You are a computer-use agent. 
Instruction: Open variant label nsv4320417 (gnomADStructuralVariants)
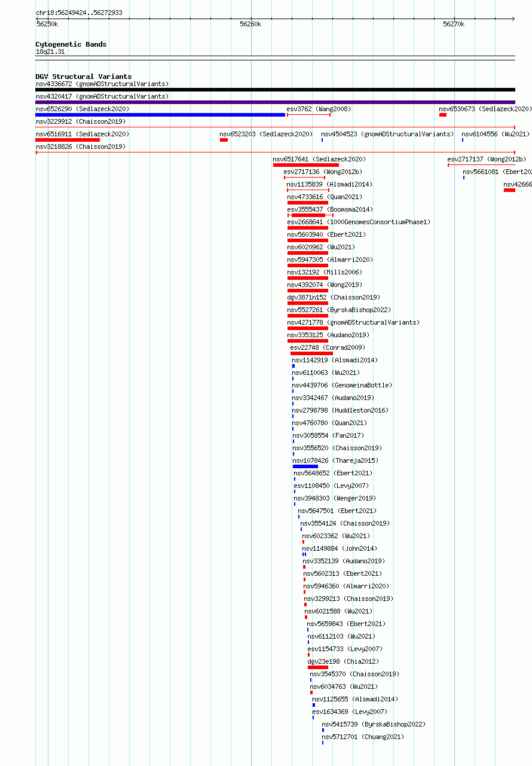[x=102, y=96]
